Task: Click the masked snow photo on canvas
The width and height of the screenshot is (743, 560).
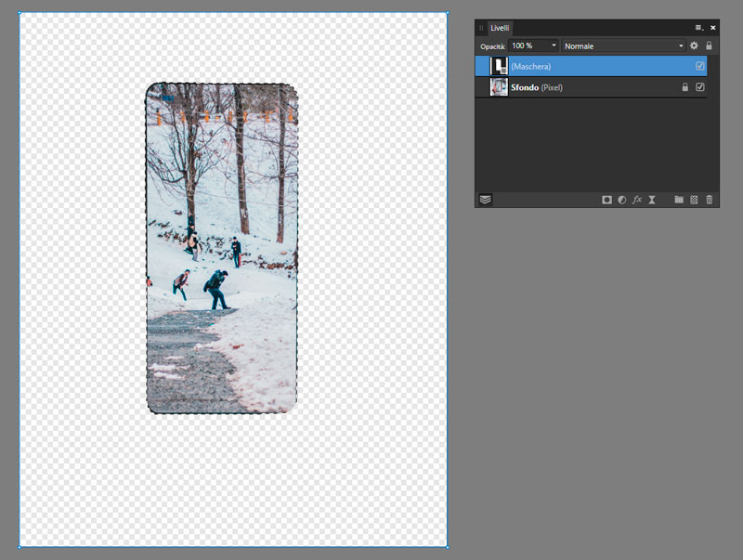Action: pos(222,248)
